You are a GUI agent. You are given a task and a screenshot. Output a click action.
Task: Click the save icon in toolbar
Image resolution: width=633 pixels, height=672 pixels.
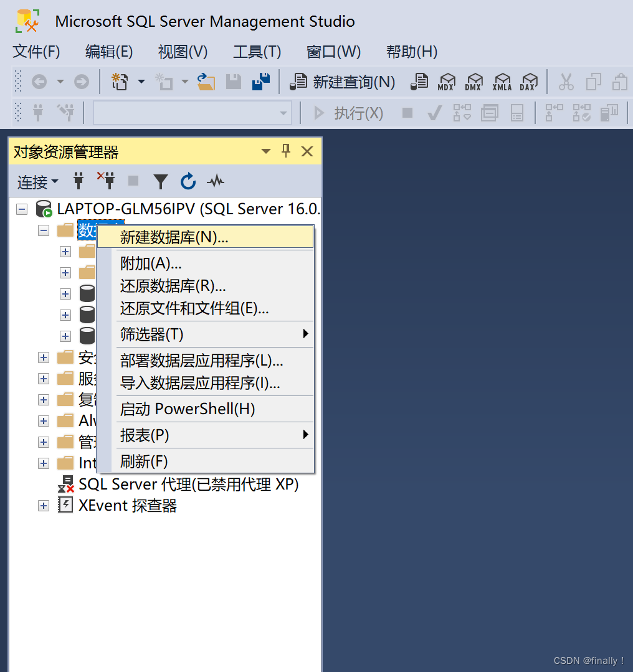click(x=234, y=82)
